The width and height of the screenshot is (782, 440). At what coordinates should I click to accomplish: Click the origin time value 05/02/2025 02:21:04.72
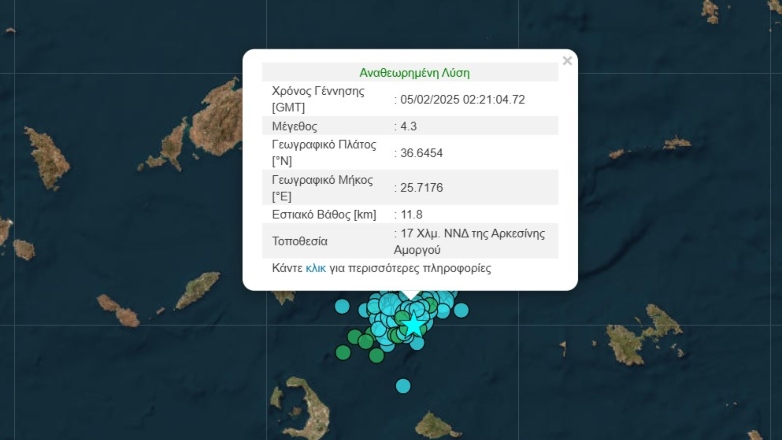[x=462, y=99]
